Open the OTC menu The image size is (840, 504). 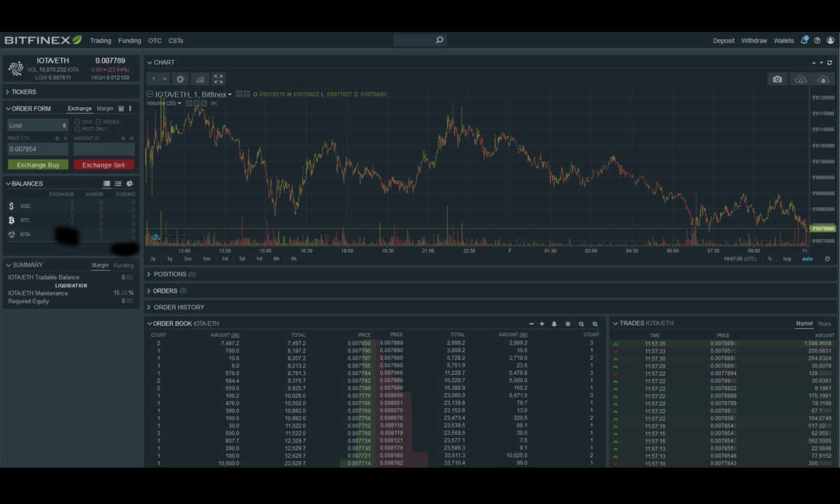155,41
